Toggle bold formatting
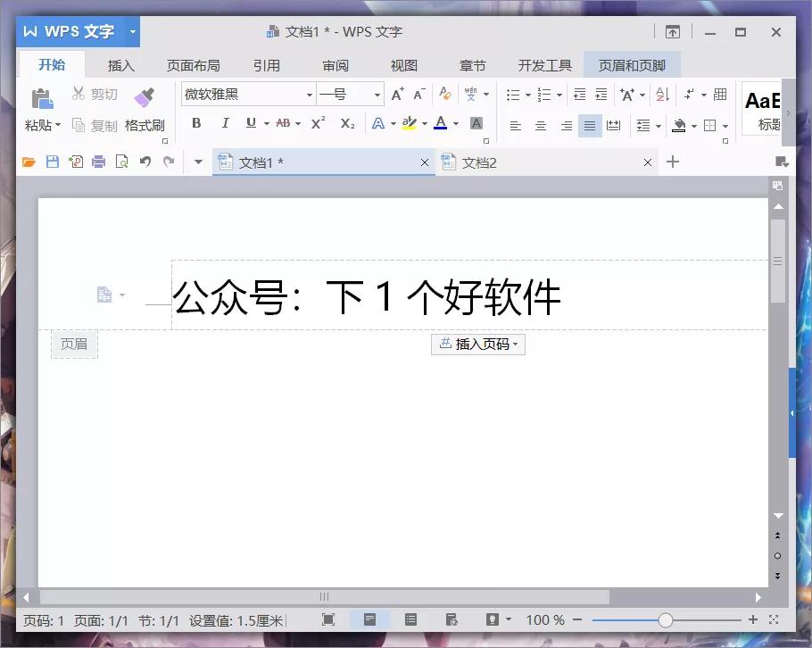The image size is (812, 648). click(195, 124)
